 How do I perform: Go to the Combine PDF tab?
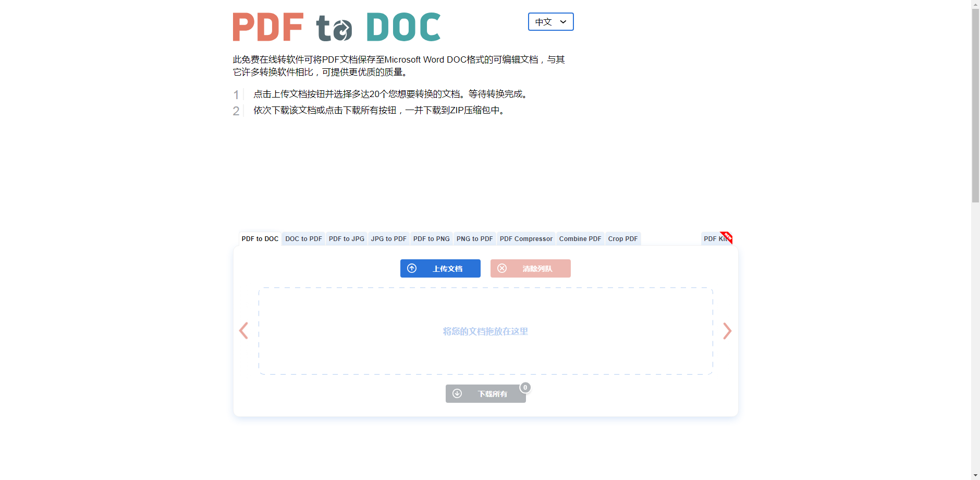pyautogui.click(x=580, y=239)
